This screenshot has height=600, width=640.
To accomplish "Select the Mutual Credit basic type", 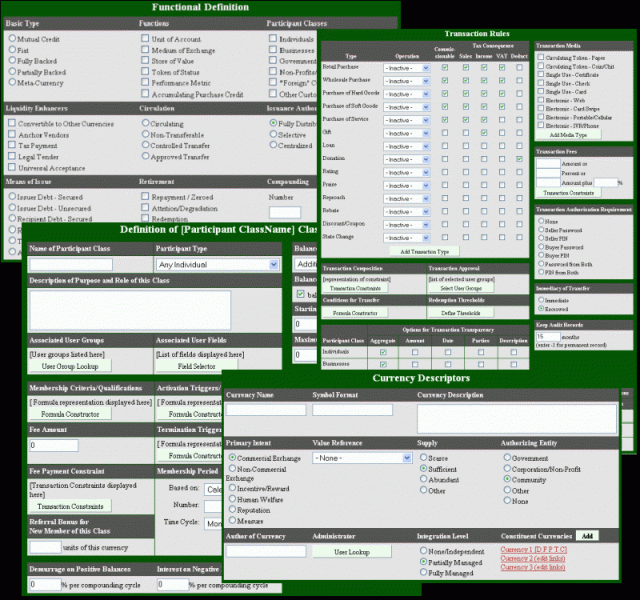I will click(x=13, y=38).
